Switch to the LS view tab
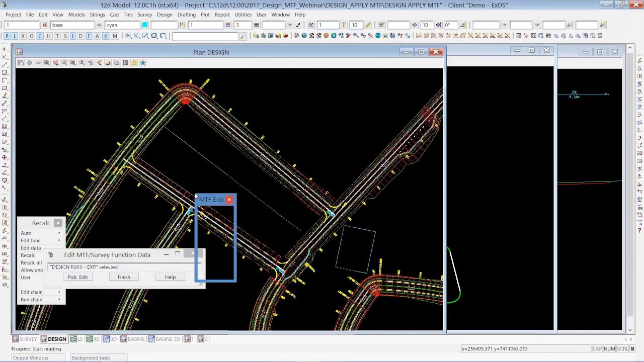Image resolution: width=644 pixels, height=362 pixels. pos(77,339)
